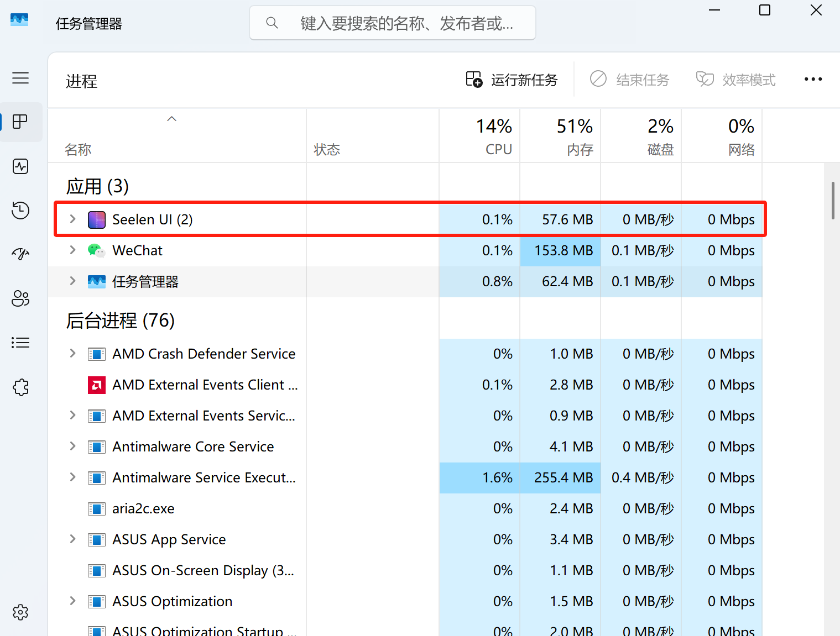Expand the WeChat process group
This screenshot has height=636, width=840.
pos(72,250)
